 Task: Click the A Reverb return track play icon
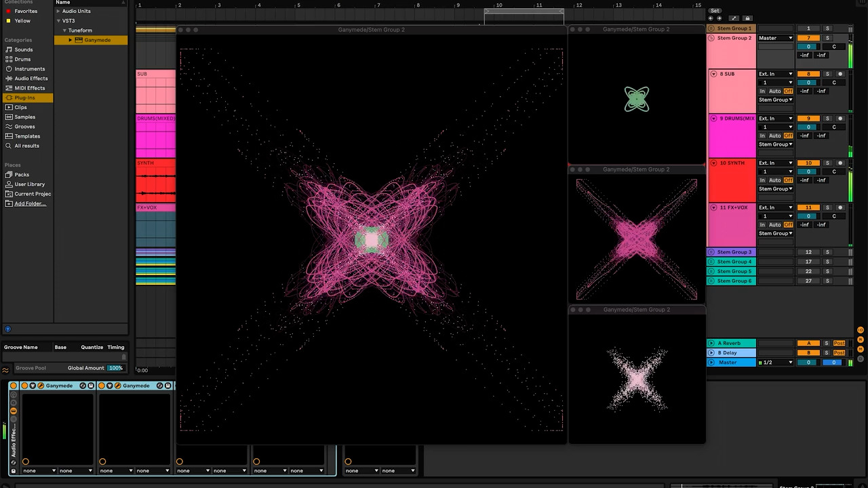tap(711, 343)
